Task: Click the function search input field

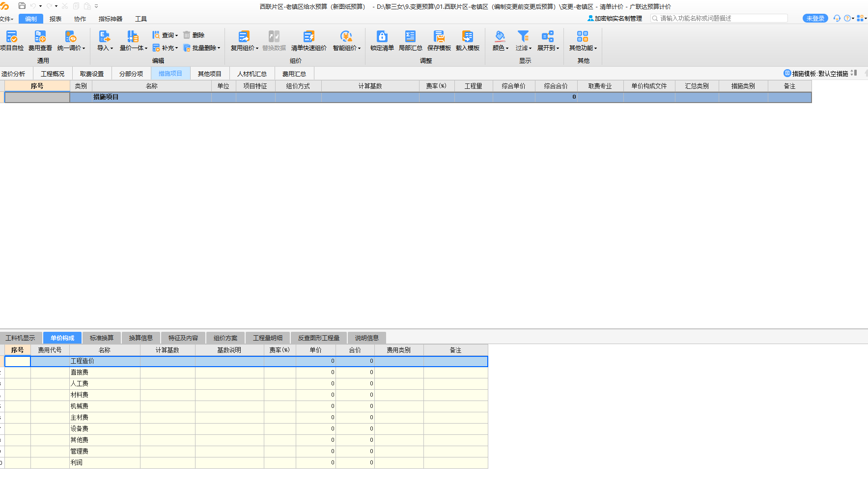Action: pos(719,18)
